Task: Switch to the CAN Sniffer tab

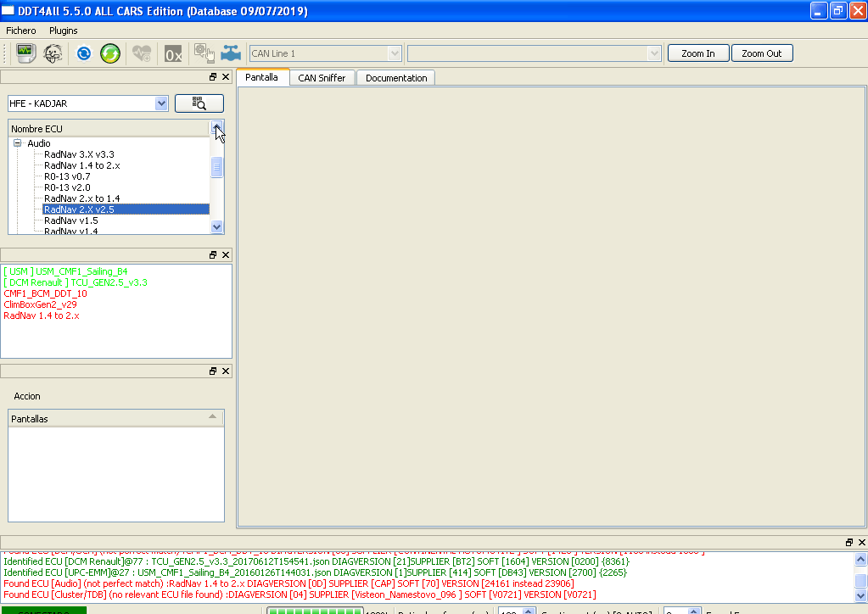Action: pos(322,78)
